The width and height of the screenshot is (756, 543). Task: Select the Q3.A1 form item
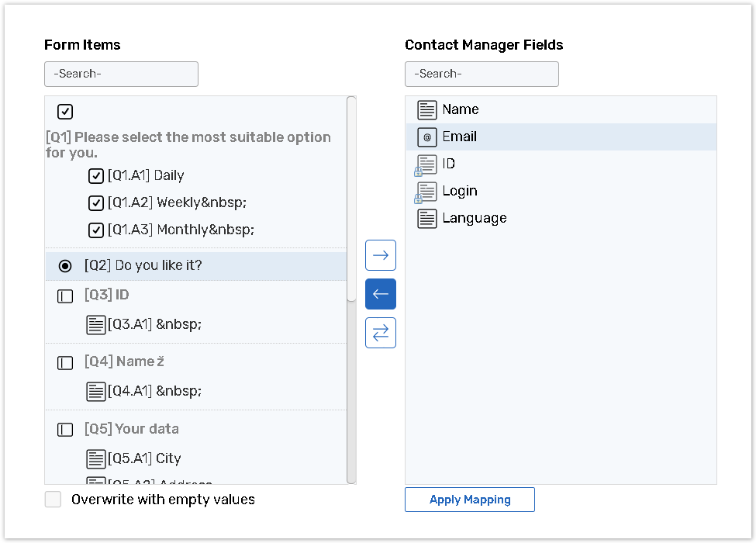click(155, 324)
